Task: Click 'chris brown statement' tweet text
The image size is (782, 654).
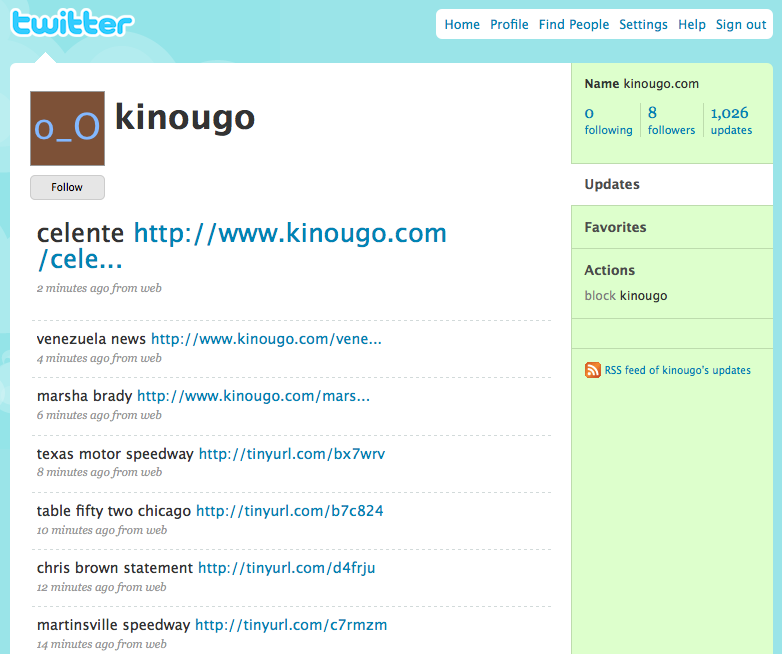Action: coord(115,568)
